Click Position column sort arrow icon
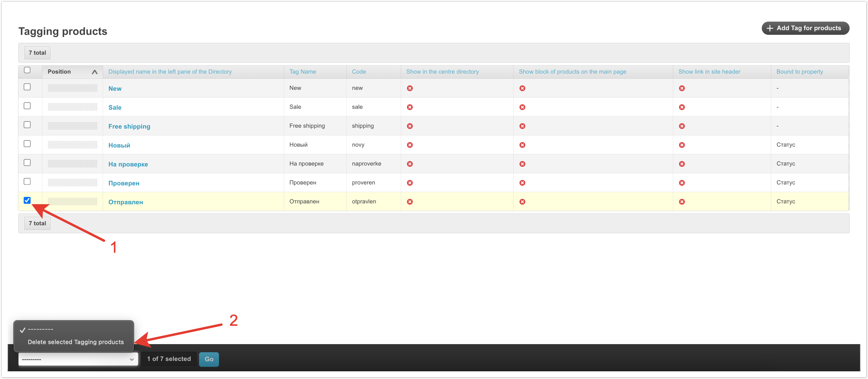This screenshot has width=868, height=379. coord(94,72)
